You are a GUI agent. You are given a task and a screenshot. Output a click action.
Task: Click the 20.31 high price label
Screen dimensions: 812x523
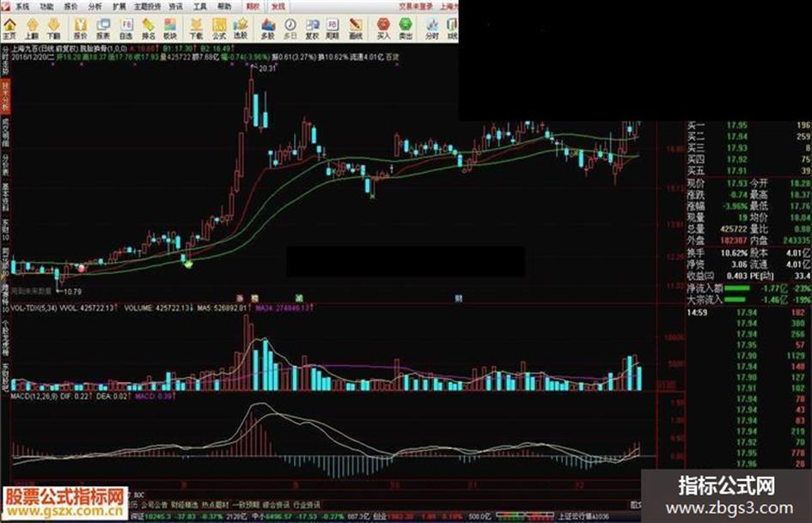tap(267, 69)
